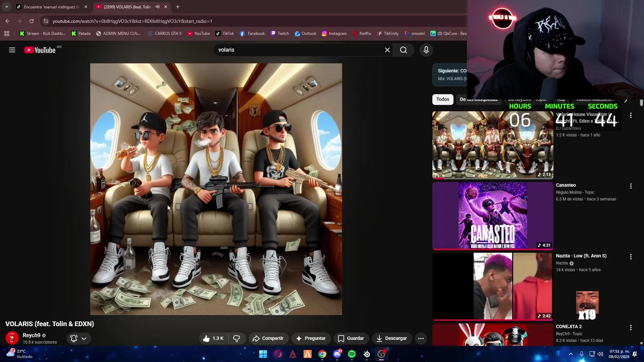Download the video with Descargar
The height and width of the screenshot is (362, 644).
pyautogui.click(x=391, y=338)
